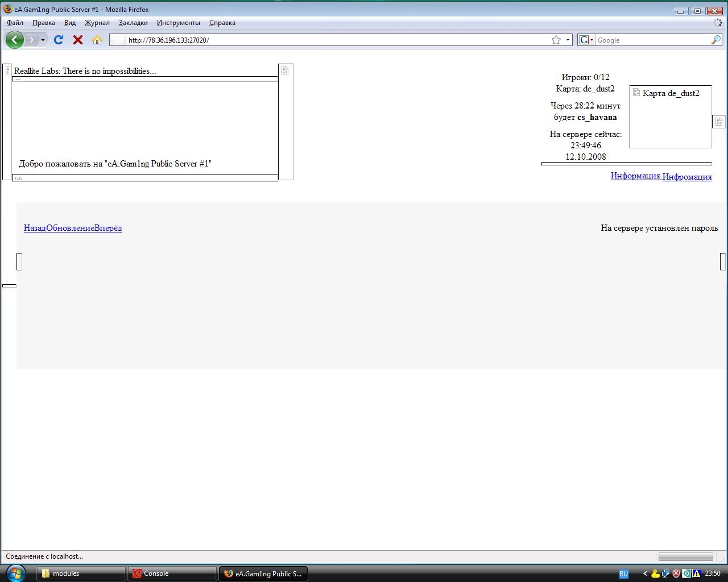Viewport: 728px width, 582px height.
Task: Follow the Назад link
Action: (x=35, y=228)
